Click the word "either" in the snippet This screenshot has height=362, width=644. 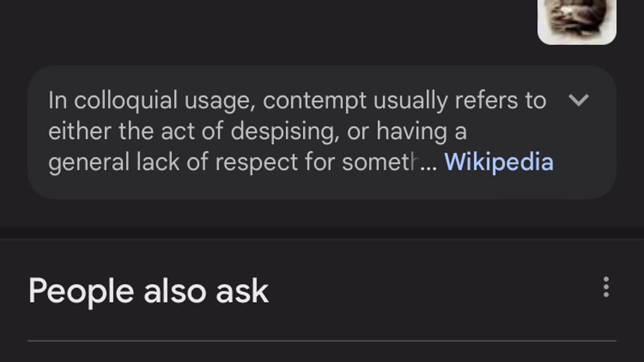[x=80, y=132]
